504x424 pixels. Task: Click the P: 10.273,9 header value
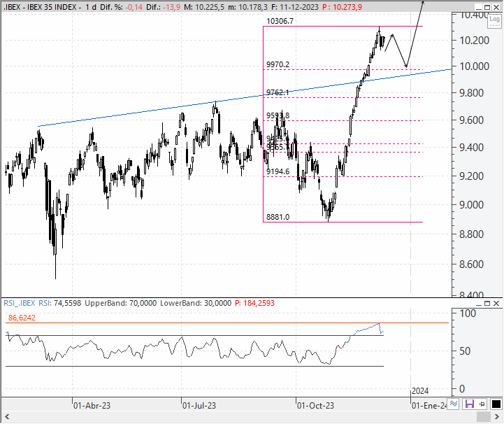pos(342,7)
